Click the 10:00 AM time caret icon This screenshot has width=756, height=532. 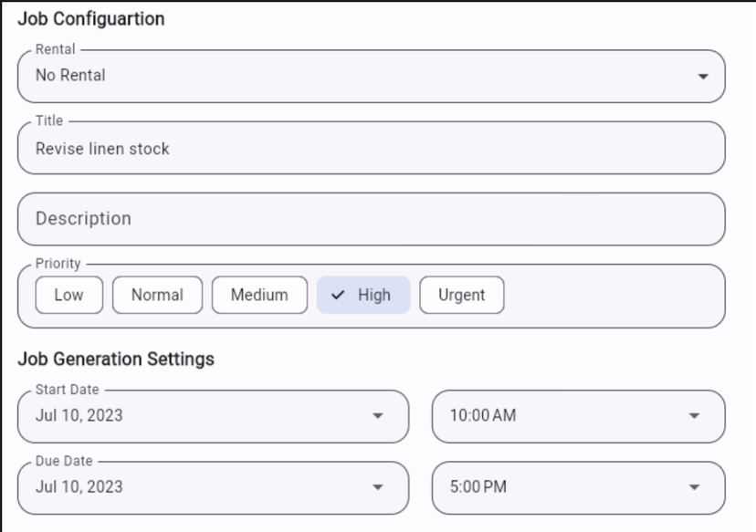(694, 416)
